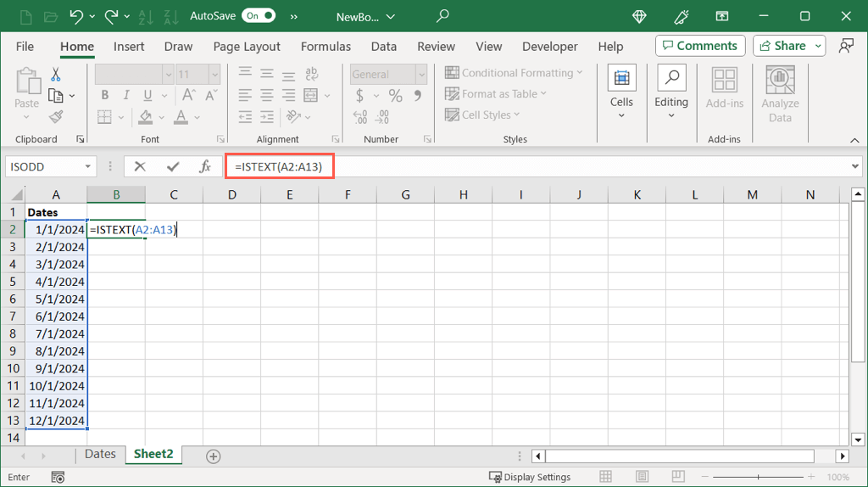Add a new sheet with plus icon
The height and width of the screenshot is (487, 868).
click(x=214, y=456)
